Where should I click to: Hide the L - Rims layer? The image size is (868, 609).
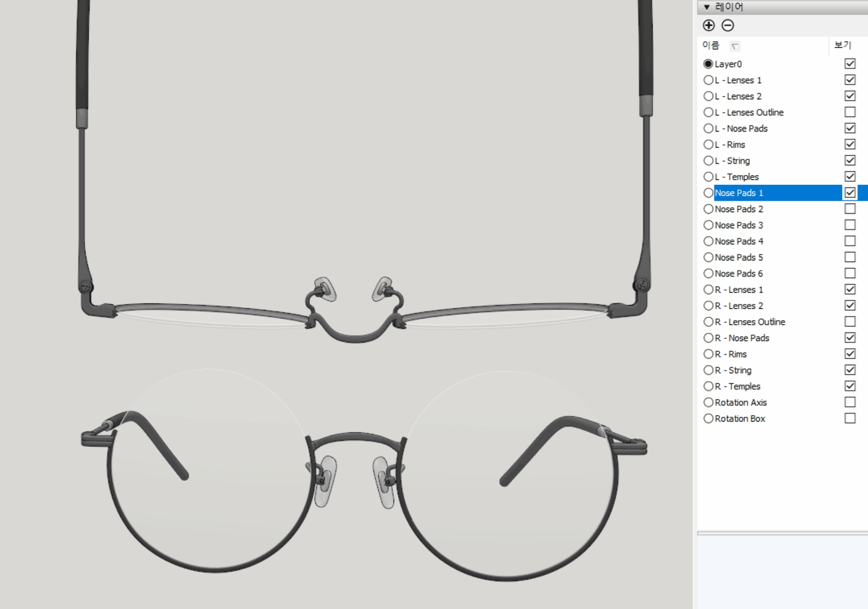tap(850, 144)
